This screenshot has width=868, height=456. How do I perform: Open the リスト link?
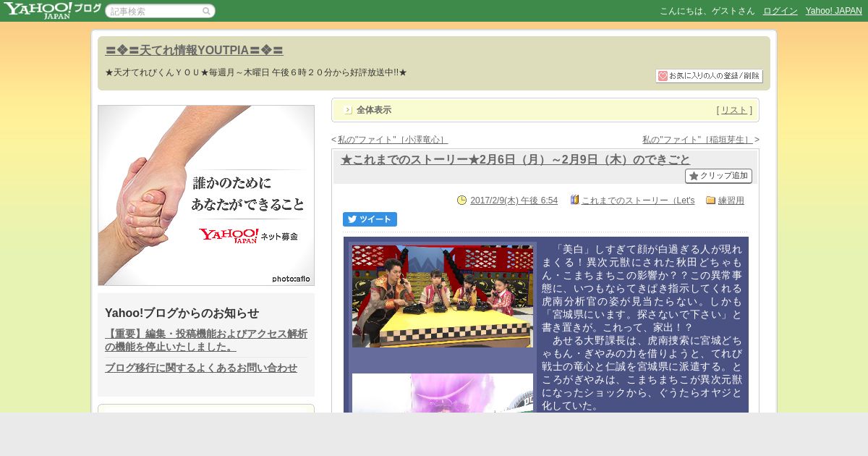coord(734,110)
